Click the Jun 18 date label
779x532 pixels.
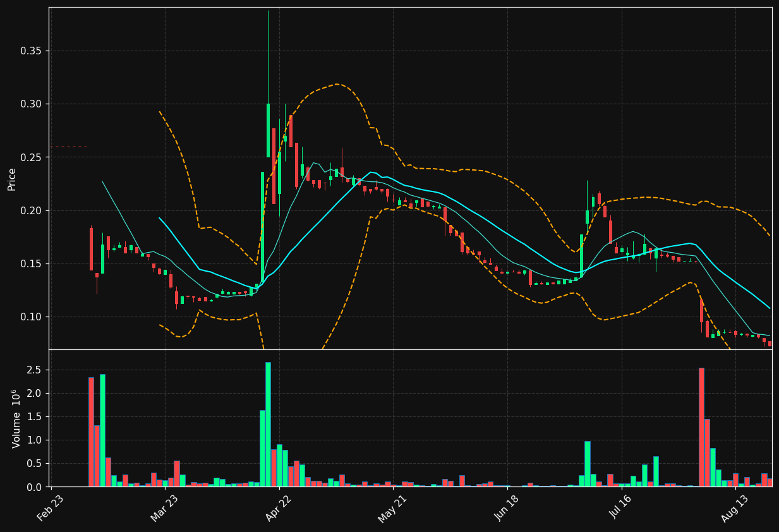point(506,508)
